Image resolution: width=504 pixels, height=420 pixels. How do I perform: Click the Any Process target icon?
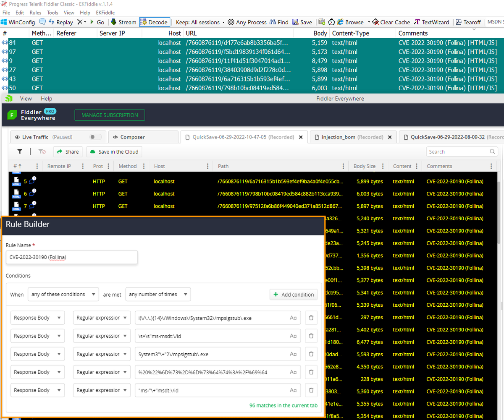[231, 22]
